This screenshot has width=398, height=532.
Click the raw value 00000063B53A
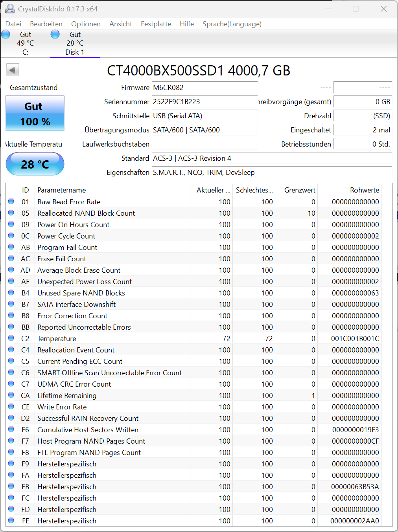point(355,486)
